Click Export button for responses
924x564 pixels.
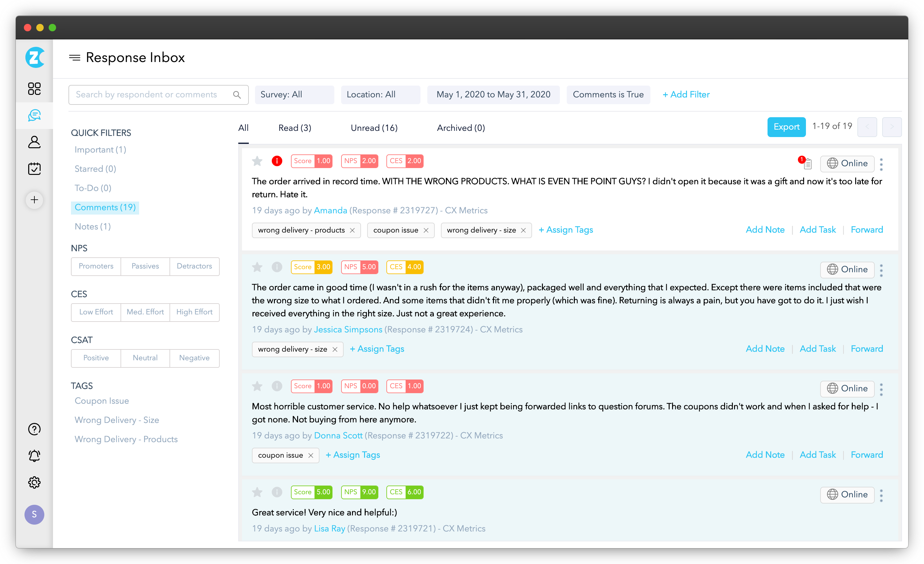[786, 127]
